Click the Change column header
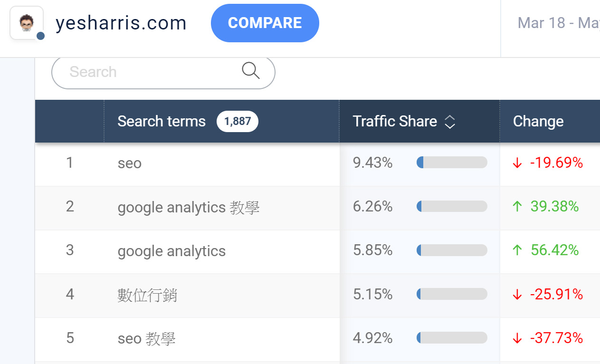Screen dimensions: 600x364 (x=538, y=121)
